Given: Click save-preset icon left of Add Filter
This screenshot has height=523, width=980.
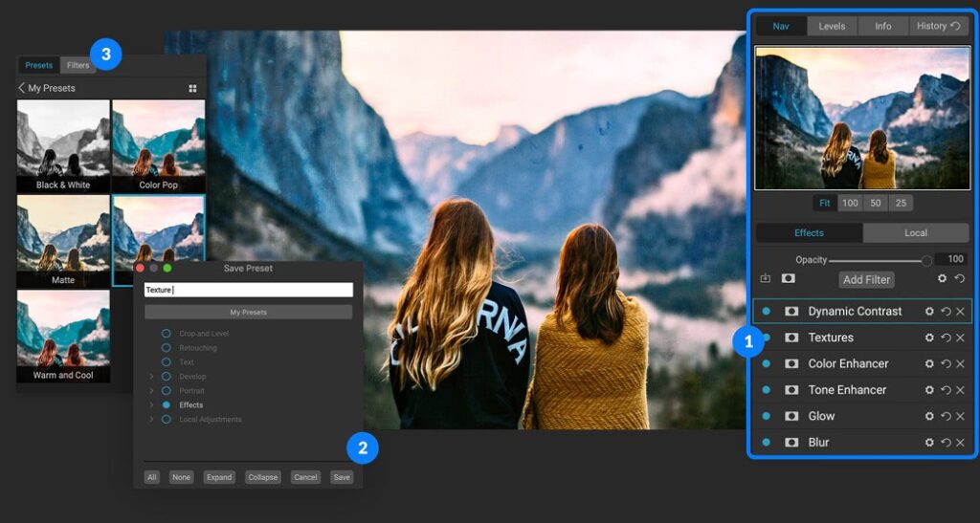Looking at the screenshot, I should click(x=765, y=278).
